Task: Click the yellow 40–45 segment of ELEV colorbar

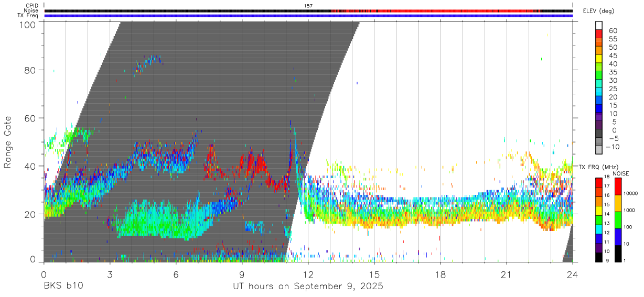Action: [599, 59]
